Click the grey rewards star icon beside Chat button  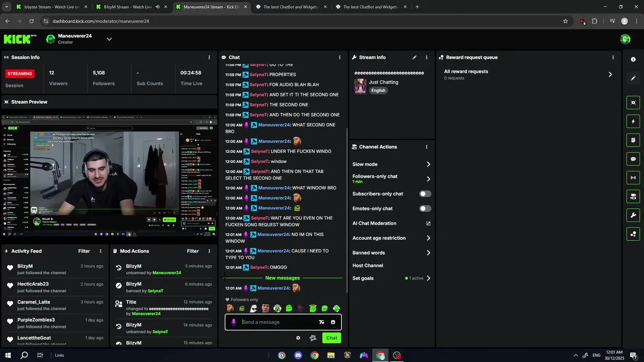click(312, 338)
